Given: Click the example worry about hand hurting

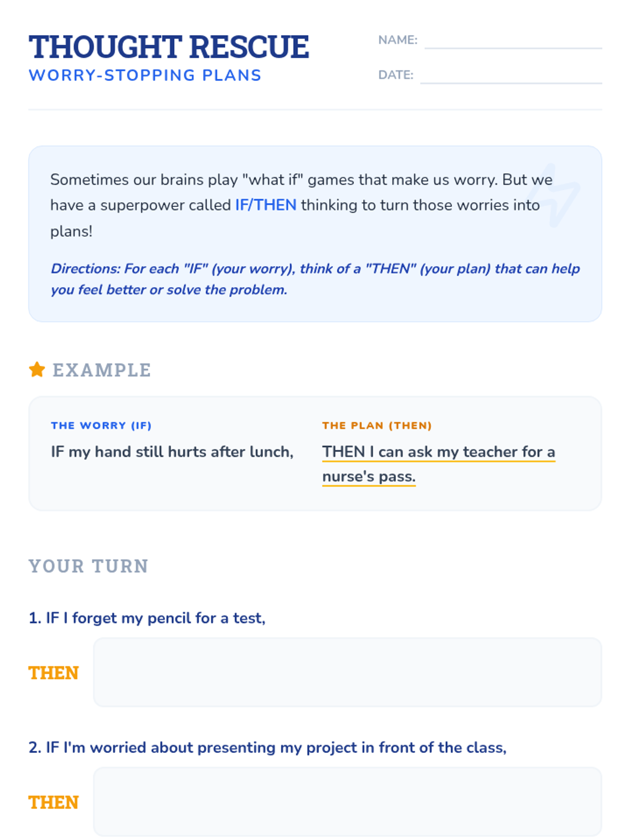Looking at the screenshot, I should coord(172,451).
